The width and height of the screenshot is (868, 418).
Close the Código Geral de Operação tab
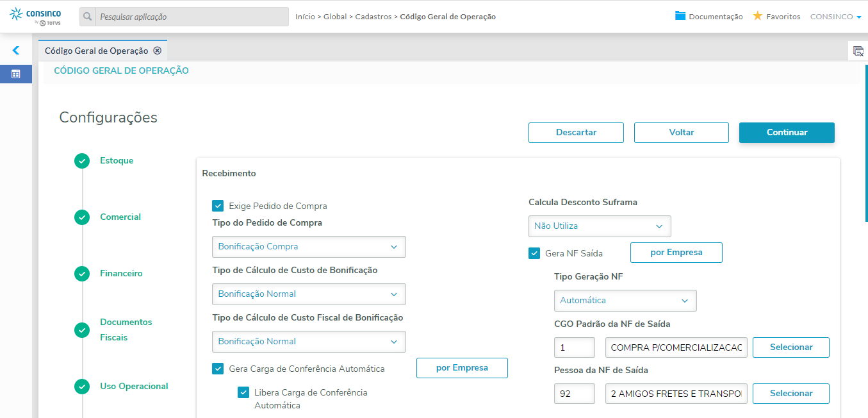[x=157, y=51]
